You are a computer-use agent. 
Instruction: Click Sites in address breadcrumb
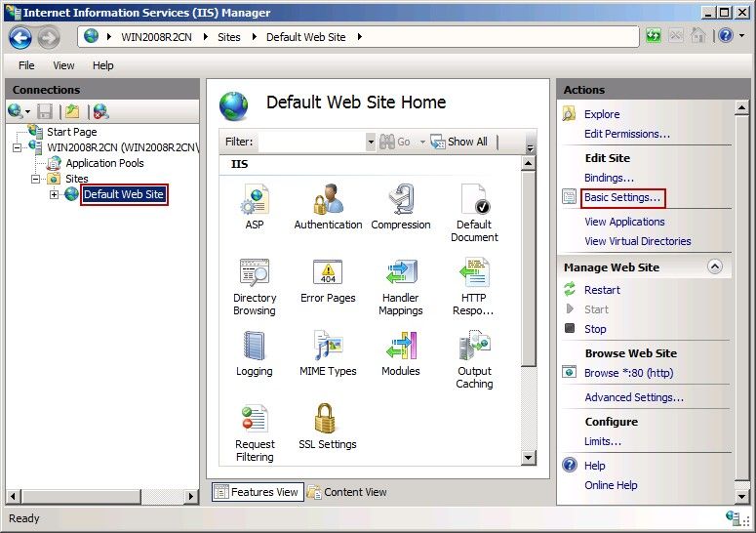[229, 37]
